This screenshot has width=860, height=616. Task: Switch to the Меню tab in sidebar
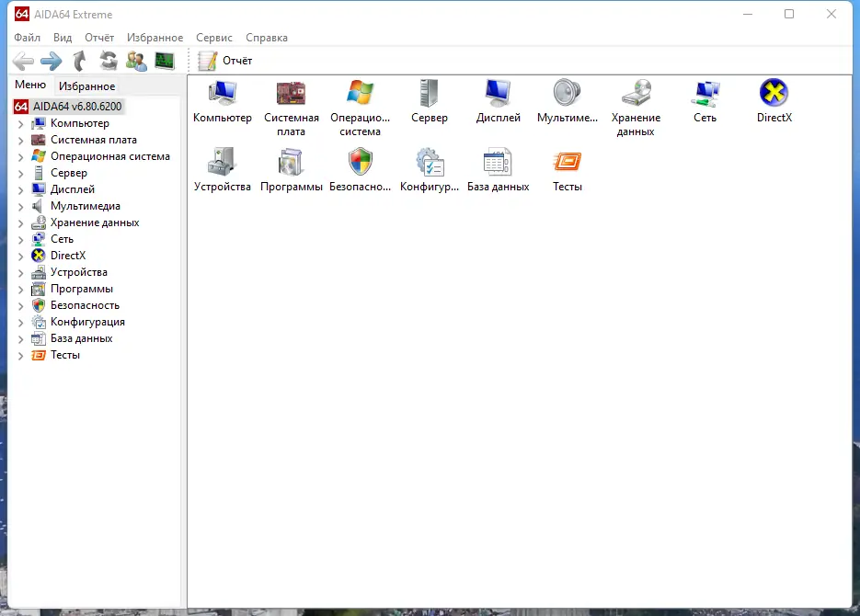pos(30,85)
